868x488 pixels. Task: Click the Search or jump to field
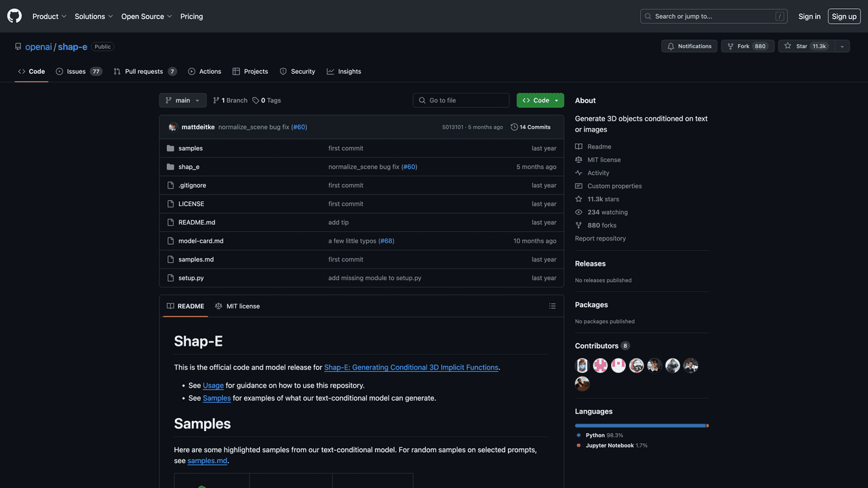coord(713,16)
